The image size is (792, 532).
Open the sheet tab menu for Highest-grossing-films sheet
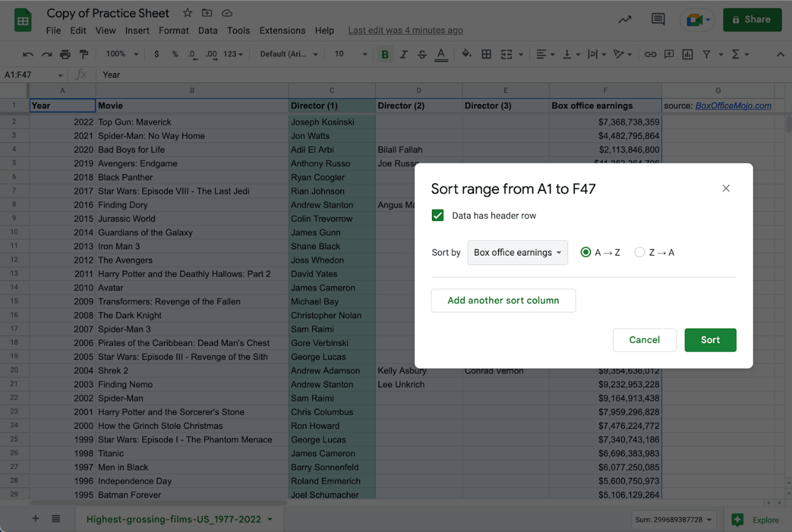(x=270, y=519)
